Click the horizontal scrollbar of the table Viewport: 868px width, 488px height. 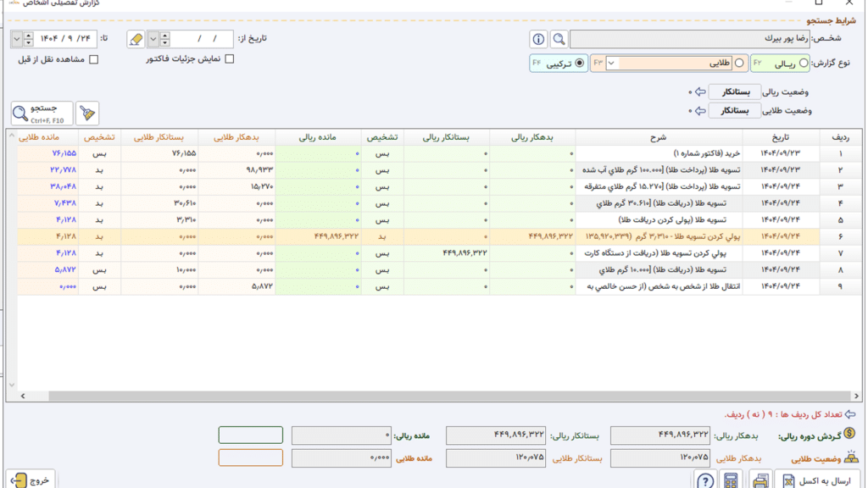click(437, 396)
